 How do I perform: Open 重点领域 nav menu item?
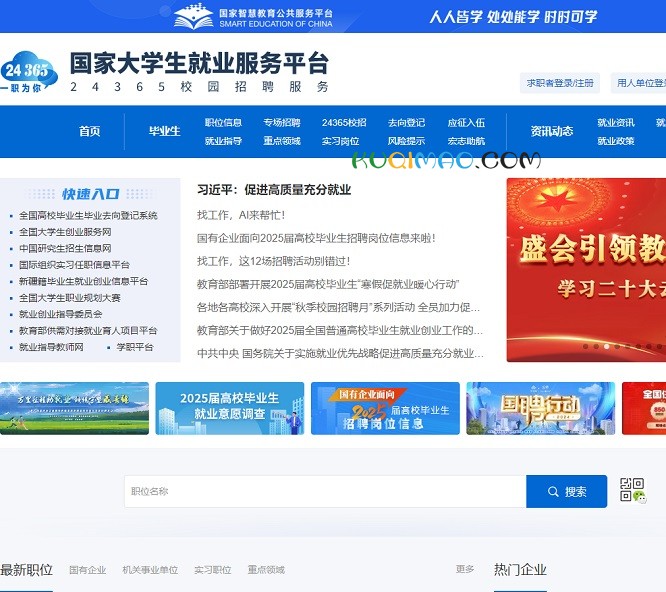click(282, 141)
